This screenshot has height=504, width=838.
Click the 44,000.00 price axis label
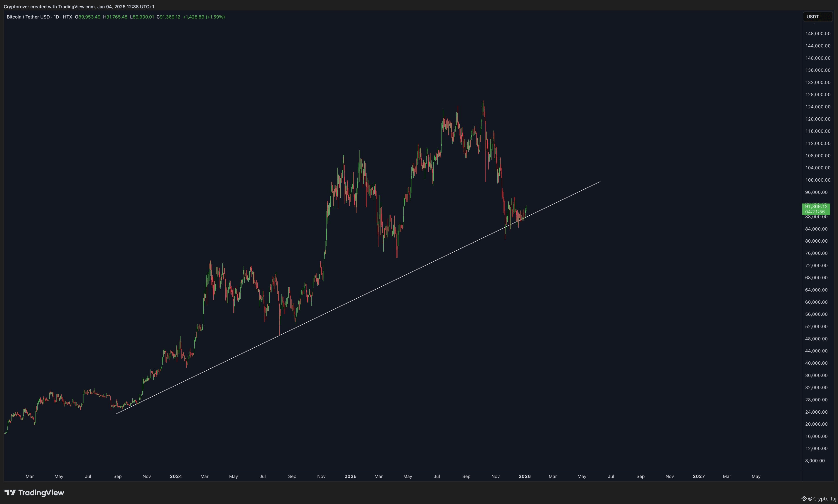click(816, 351)
